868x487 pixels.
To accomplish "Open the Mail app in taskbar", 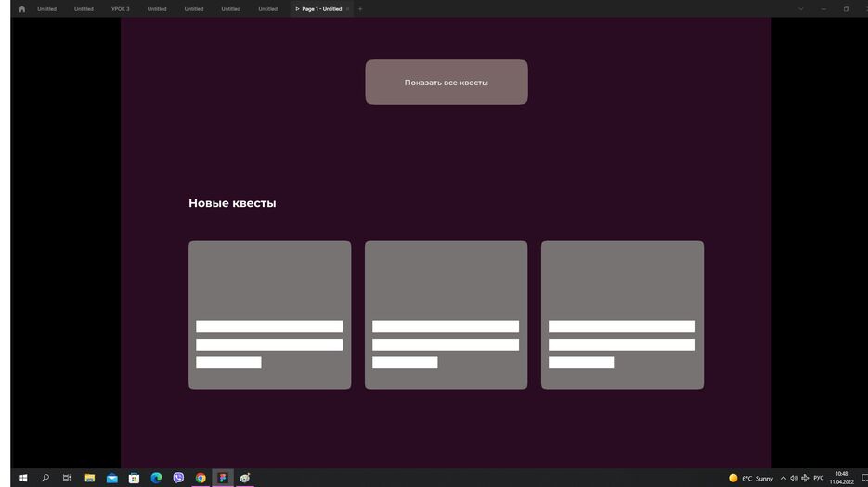I will pos(111,478).
